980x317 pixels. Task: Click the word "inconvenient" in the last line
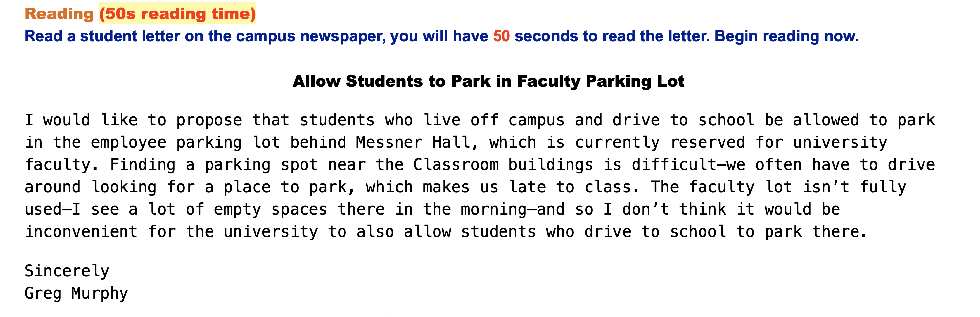point(81,231)
